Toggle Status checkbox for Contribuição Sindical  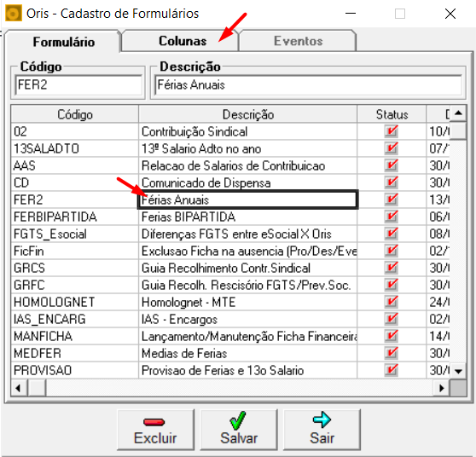[x=392, y=131]
